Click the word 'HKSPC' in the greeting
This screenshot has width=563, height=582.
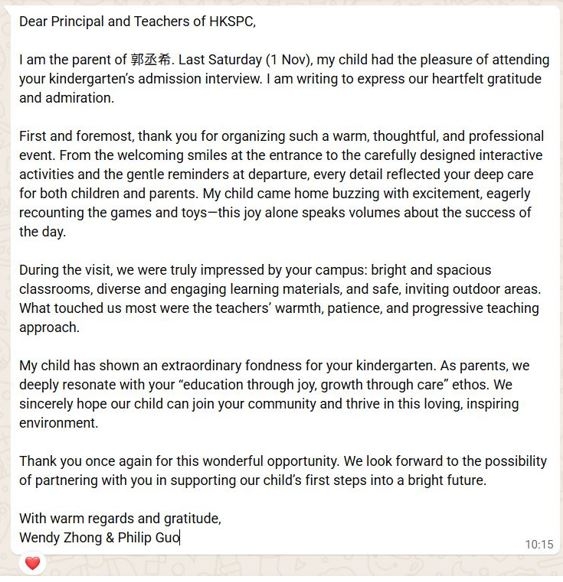pyautogui.click(x=232, y=22)
